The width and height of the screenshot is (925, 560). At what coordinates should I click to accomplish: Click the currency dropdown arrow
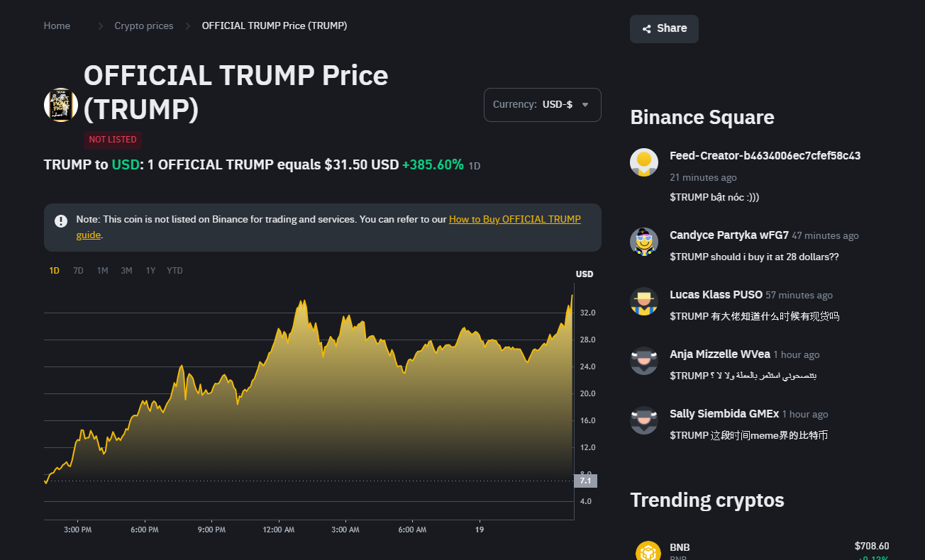pos(585,105)
